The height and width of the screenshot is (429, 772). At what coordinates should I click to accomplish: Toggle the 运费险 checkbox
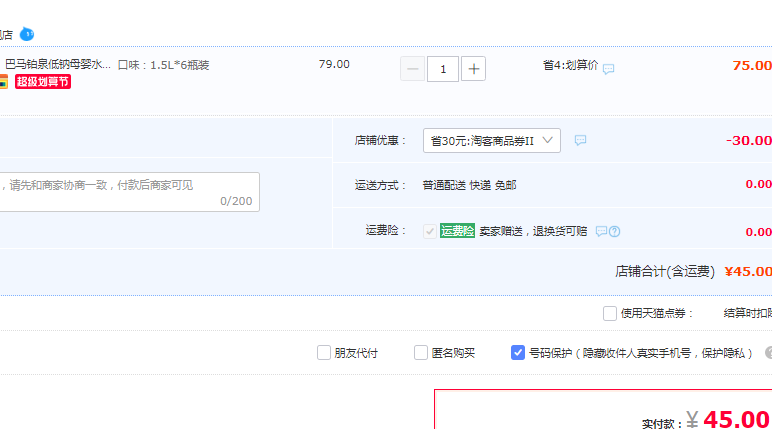[x=429, y=231]
